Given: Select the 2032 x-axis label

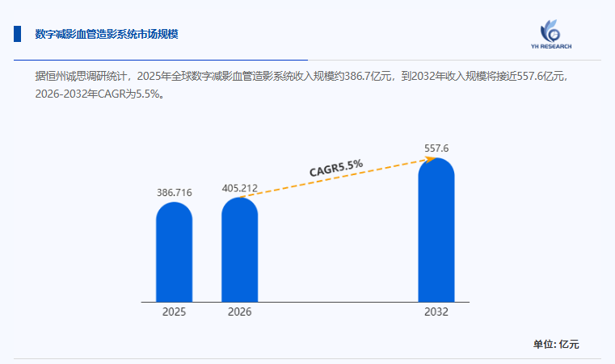Looking at the screenshot, I should [436, 312].
